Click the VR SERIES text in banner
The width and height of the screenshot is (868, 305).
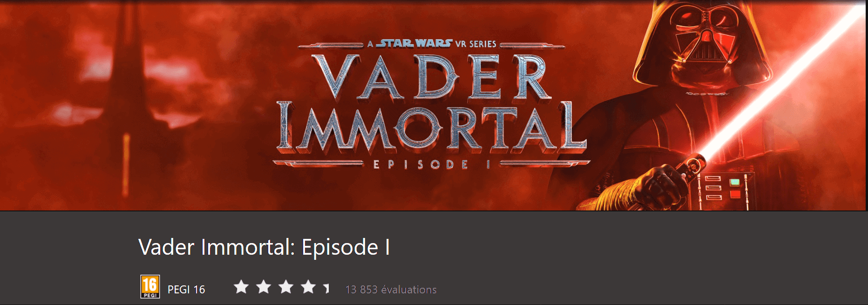pos(475,44)
